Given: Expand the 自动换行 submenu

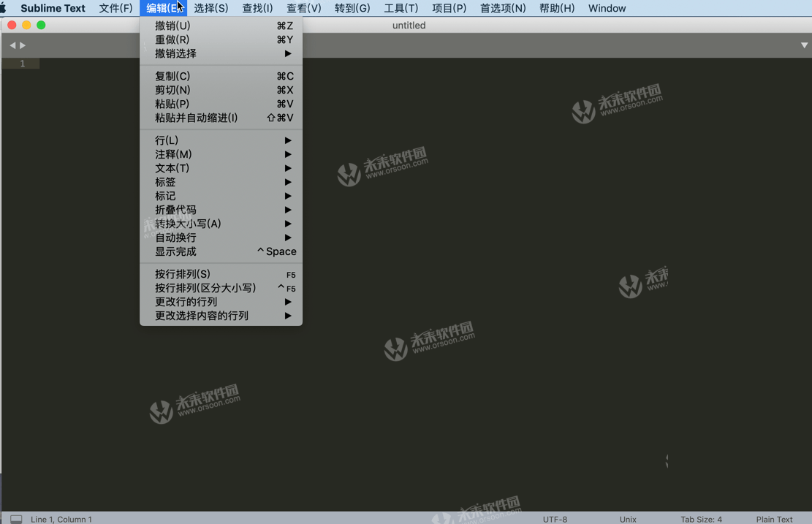Looking at the screenshot, I should coord(221,238).
